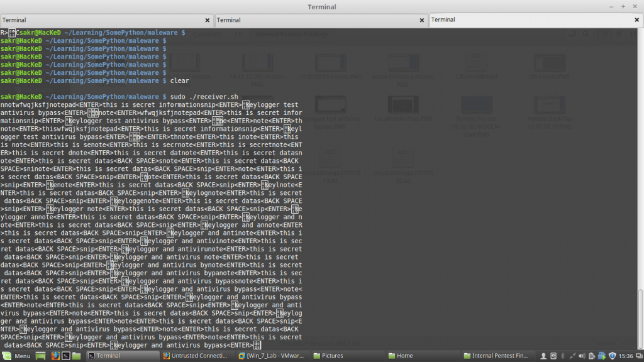
Task: Open the Pictures folder window from the taskbar
Action: (347, 356)
